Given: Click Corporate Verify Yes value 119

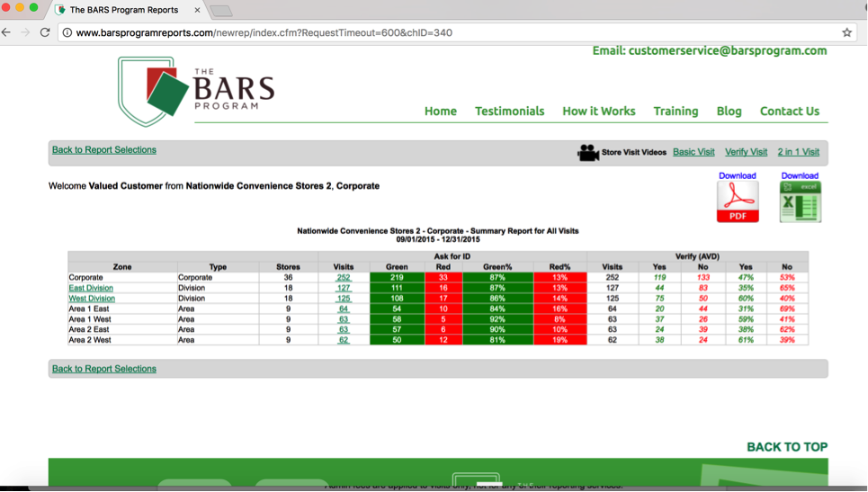Looking at the screenshot, I should tap(659, 277).
